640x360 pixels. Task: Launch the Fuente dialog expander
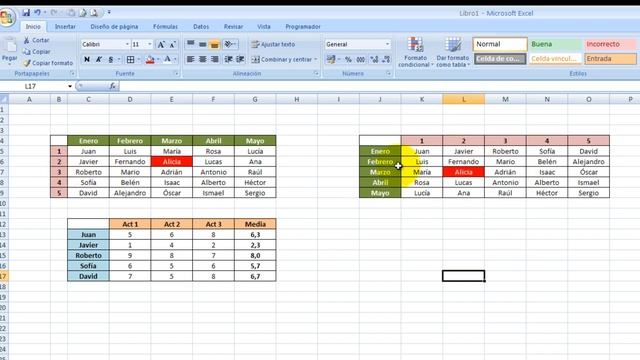(x=176, y=73)
